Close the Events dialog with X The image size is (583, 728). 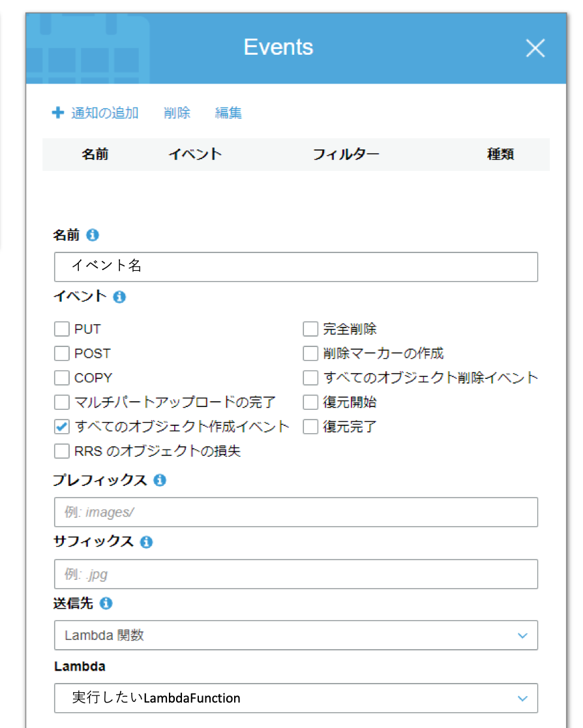tap(535, 48)
